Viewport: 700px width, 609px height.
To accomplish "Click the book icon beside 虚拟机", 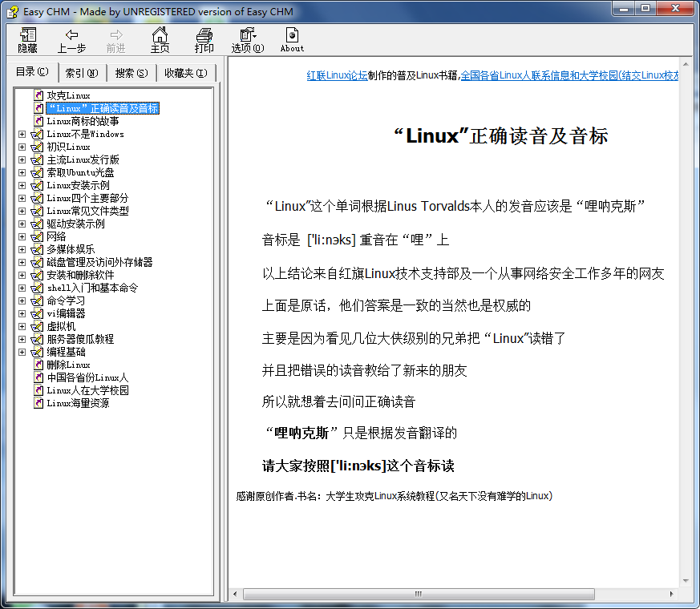I will (x=35, y=326).
